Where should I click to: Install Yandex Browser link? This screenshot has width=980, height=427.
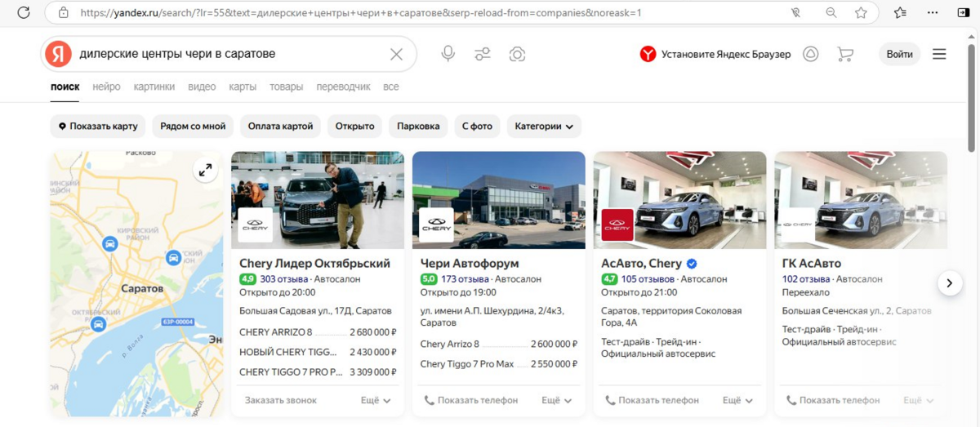[x=715, y=54]
